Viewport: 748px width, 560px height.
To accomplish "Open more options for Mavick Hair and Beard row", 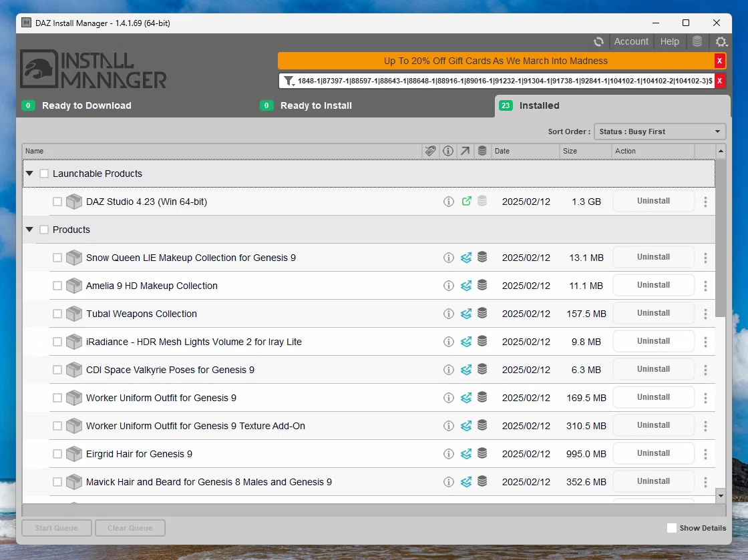I will [705, 482].
